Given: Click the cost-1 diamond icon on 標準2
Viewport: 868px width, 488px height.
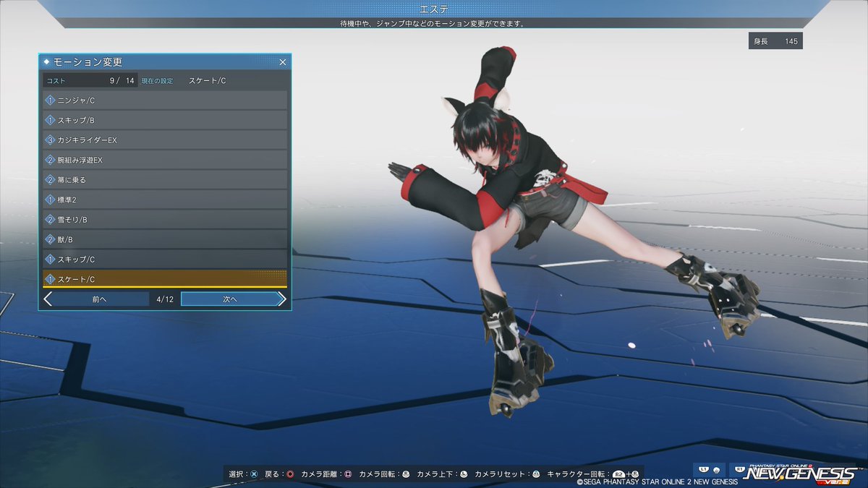Looking at the screenshot, I should pyautogui.click(x=51, y=200).
